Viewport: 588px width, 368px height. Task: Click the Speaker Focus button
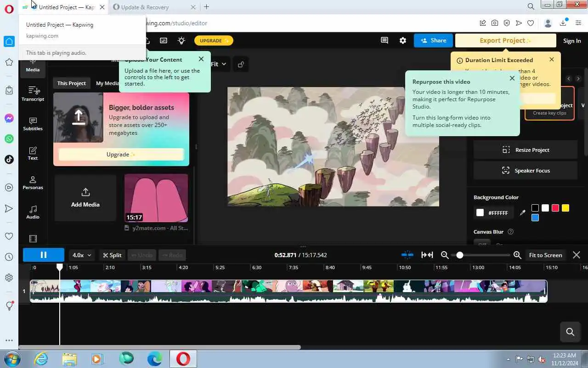click(x=526, y=171)
